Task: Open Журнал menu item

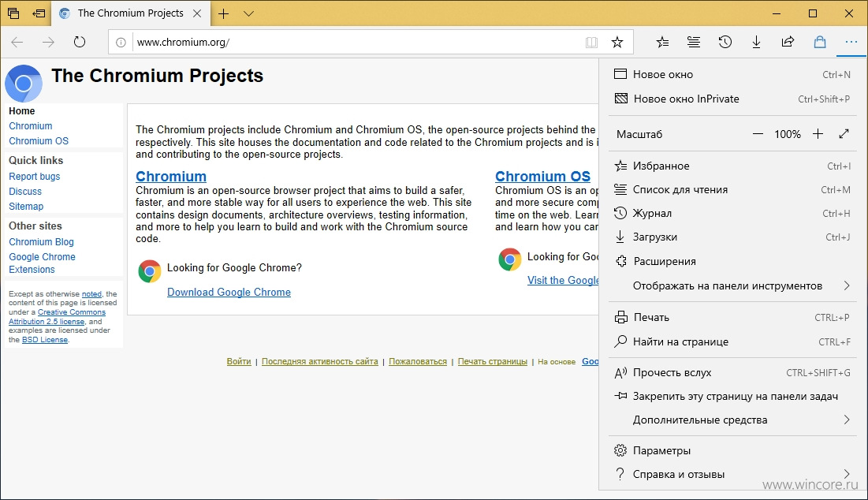Action: (x=732, y=213)
